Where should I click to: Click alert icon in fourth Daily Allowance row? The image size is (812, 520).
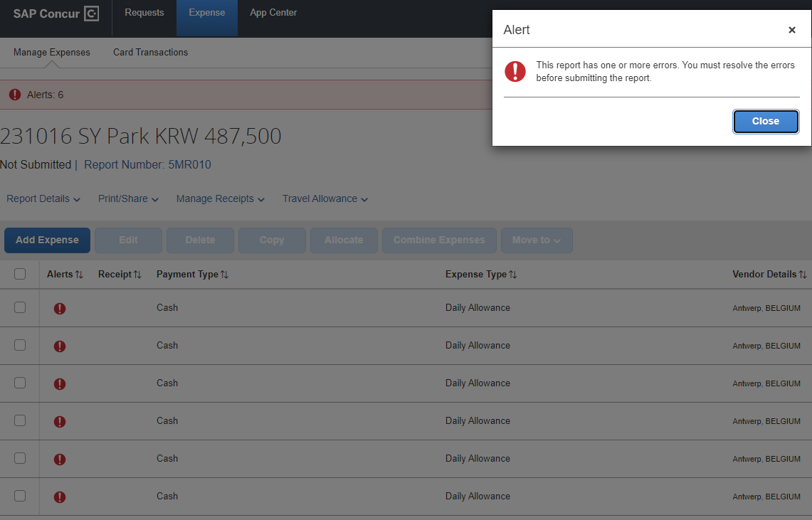pos(60,422)
